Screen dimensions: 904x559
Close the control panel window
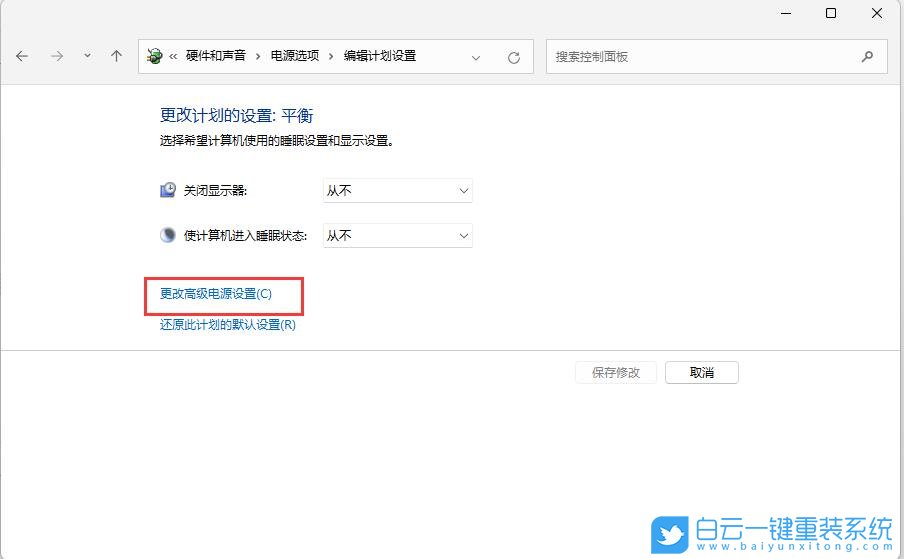(x=877, y=13)
